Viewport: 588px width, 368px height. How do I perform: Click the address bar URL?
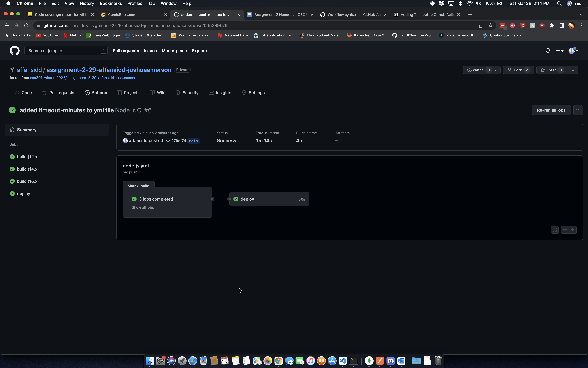coord(135,25)
